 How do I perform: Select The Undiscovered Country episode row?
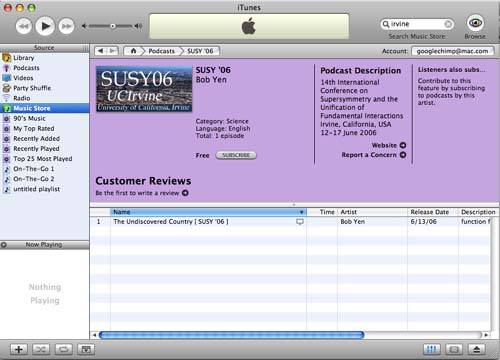[290, 222]
